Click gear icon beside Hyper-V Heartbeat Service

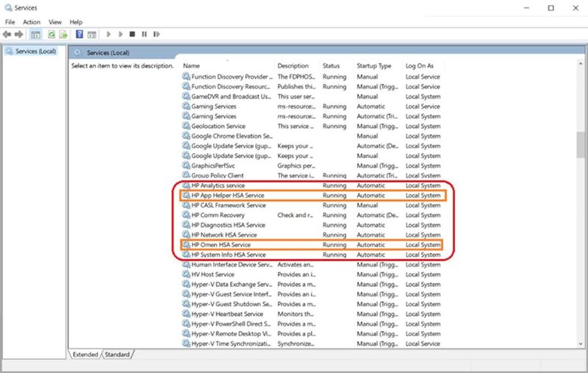coord(186,313)
